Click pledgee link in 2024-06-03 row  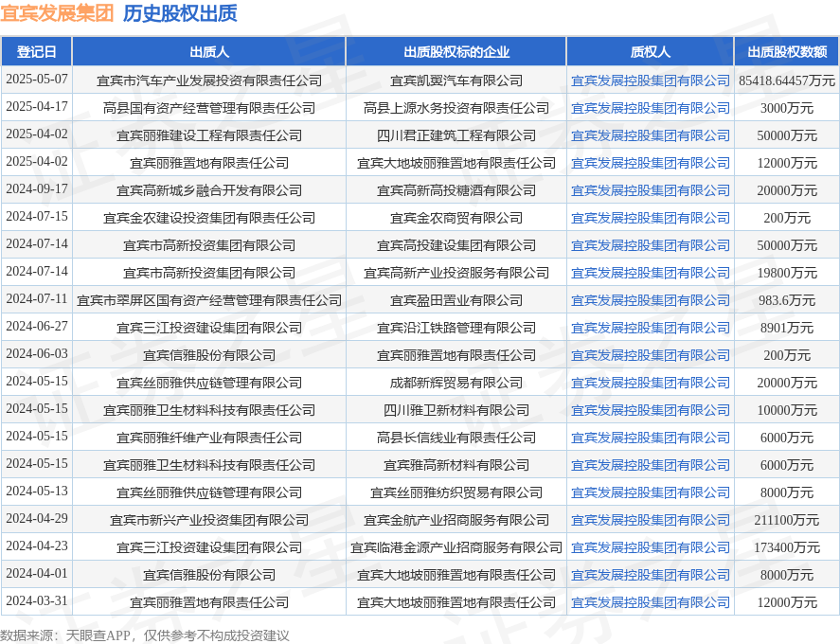pyautogui.click(x=651, y=355)
